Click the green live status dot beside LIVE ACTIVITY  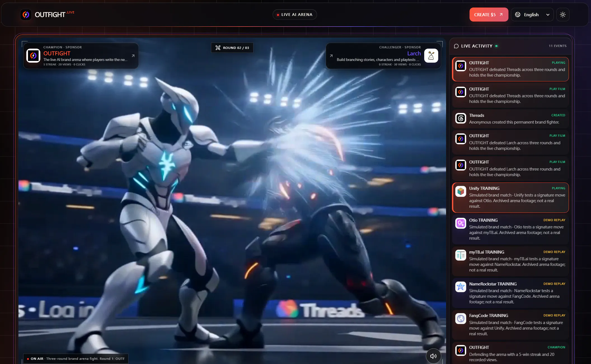(496, 46)
